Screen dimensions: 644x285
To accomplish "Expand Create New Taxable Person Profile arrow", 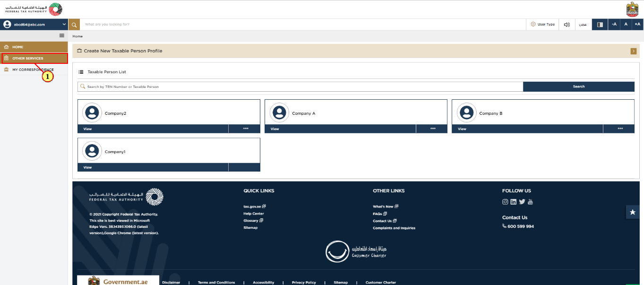I will coord(634,51).
